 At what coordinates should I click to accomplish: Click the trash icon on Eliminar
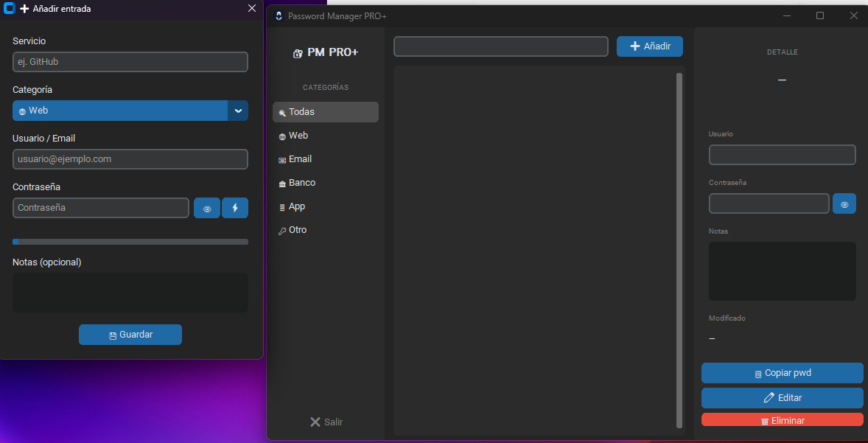point(765,422)
